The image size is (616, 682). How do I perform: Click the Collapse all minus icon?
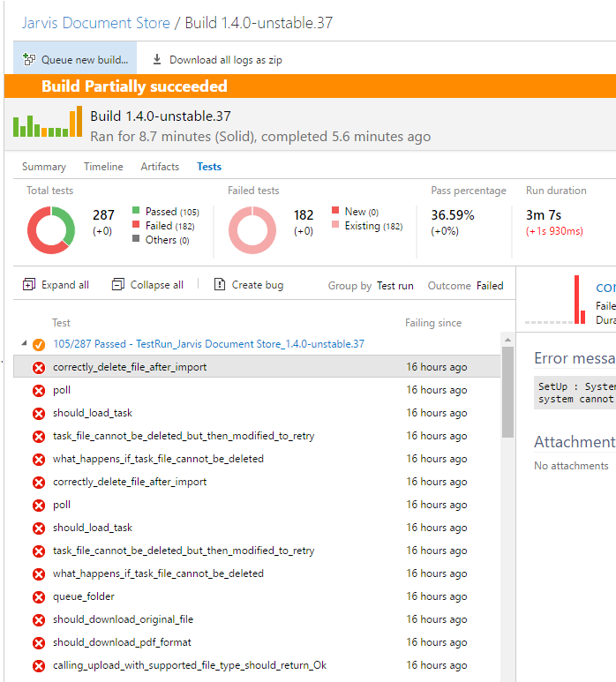pos(118,284)
